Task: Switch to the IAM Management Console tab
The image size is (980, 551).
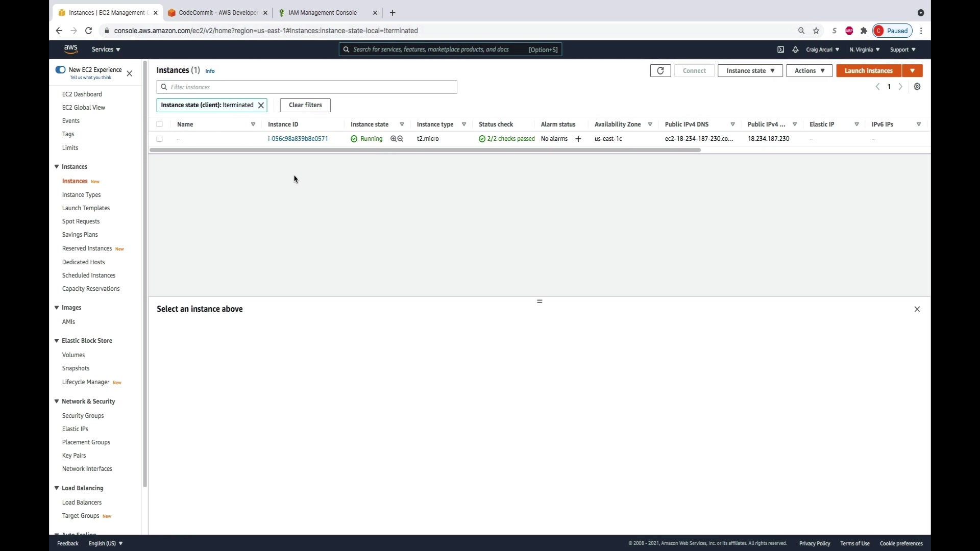Action: (x=323, y=13)
